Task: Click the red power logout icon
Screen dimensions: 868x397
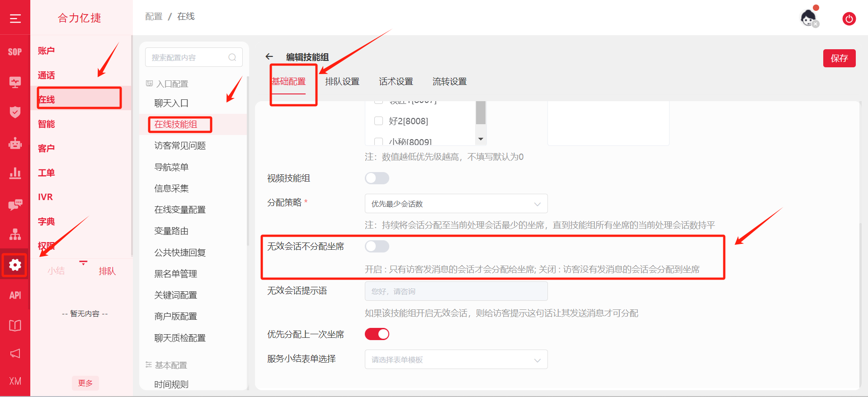Action: tap(849, 19)
